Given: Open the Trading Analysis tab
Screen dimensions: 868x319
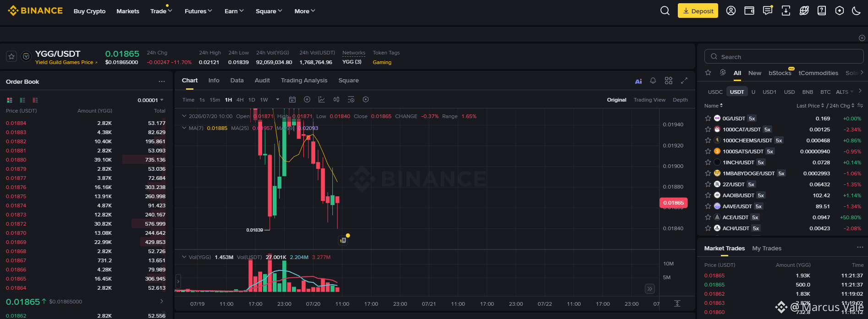Looking at the screenshot, I should click(x=304, y=81).
